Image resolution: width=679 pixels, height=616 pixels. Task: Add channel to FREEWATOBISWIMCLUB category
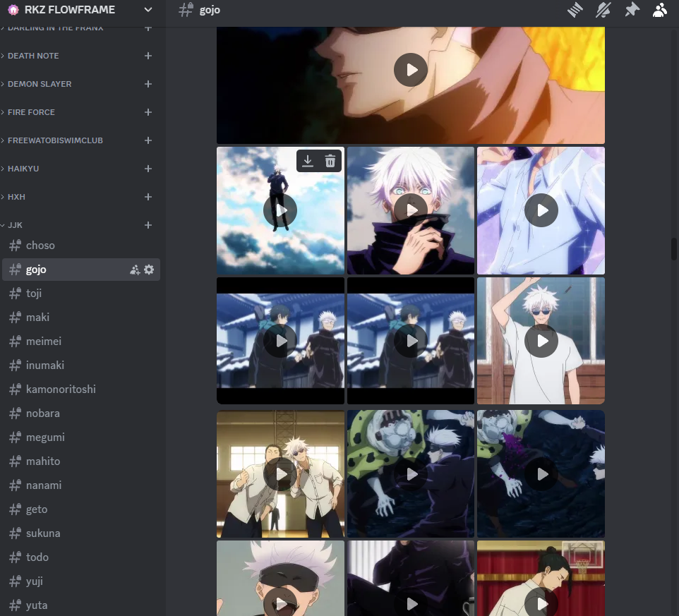click(148, 140)
